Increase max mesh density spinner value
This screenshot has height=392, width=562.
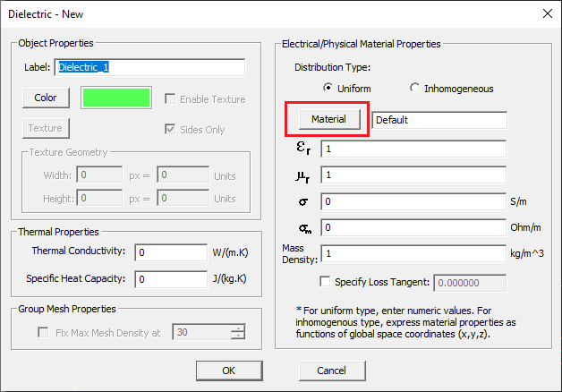[x=237, y=328]
